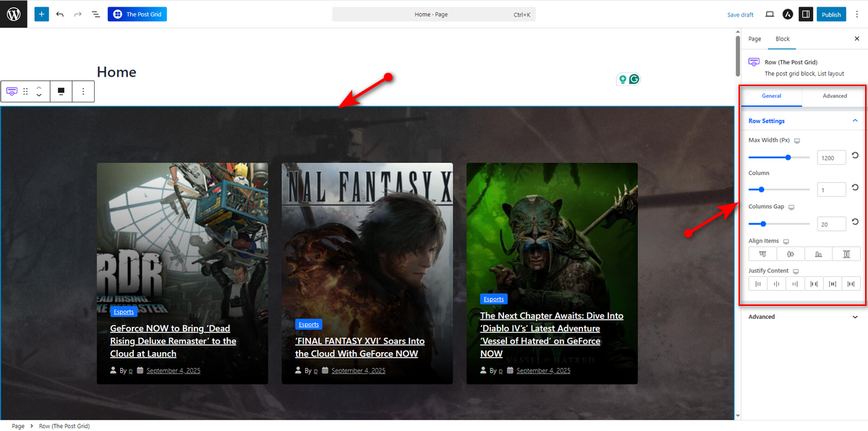Click the Max Width value field
Viewport: 868px width, 431px height.
(831, 157)
